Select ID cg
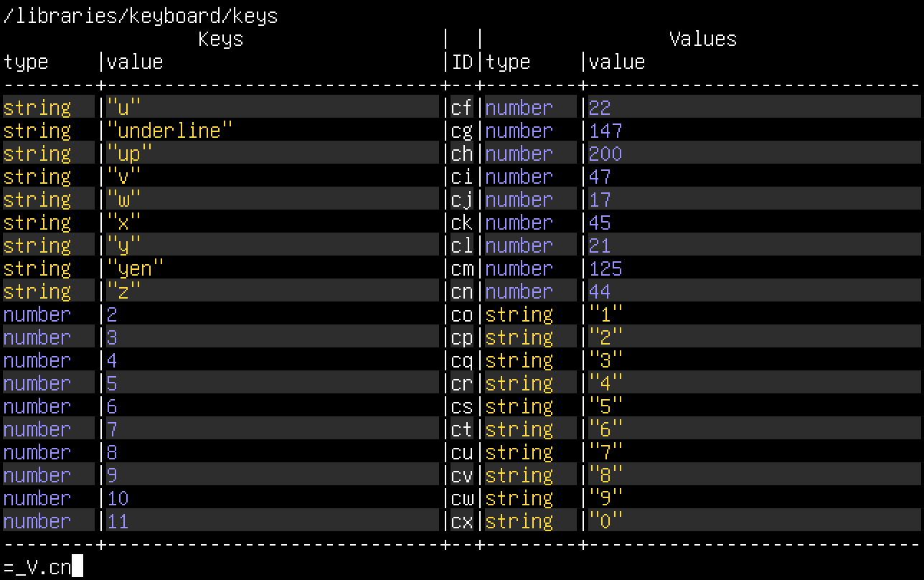The height and width of the screenshot is (580, 924). coord(462,131)
